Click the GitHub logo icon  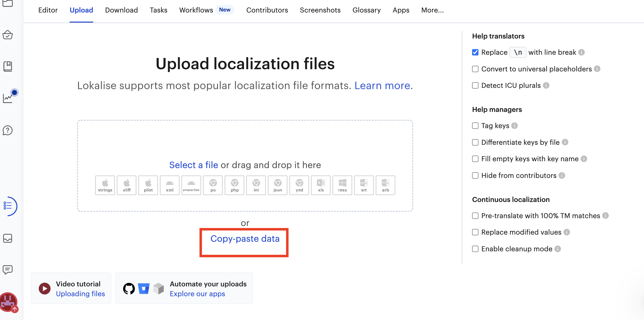129,289
